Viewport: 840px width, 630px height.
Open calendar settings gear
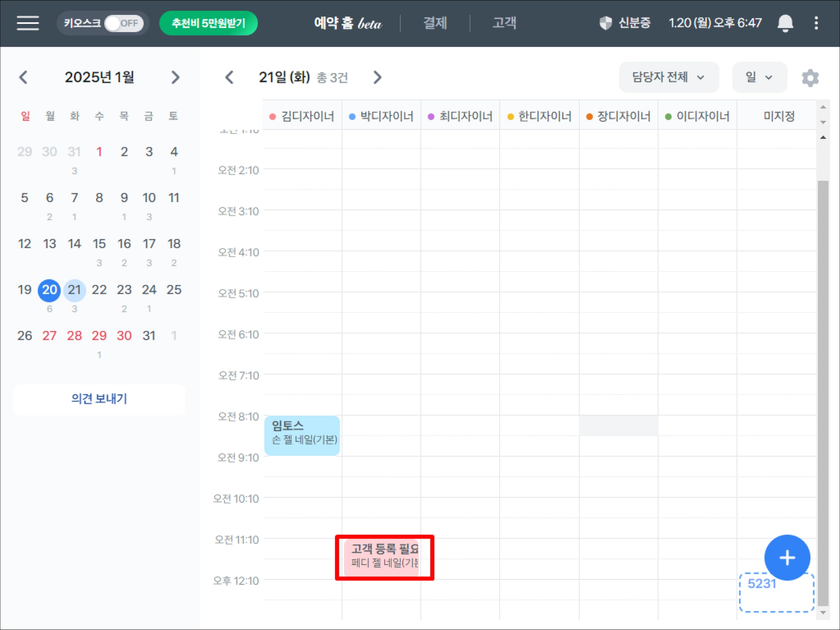coord(810,78)
